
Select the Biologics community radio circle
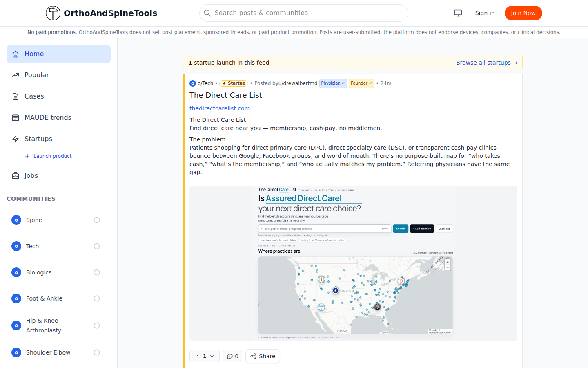tap(97, 272)
